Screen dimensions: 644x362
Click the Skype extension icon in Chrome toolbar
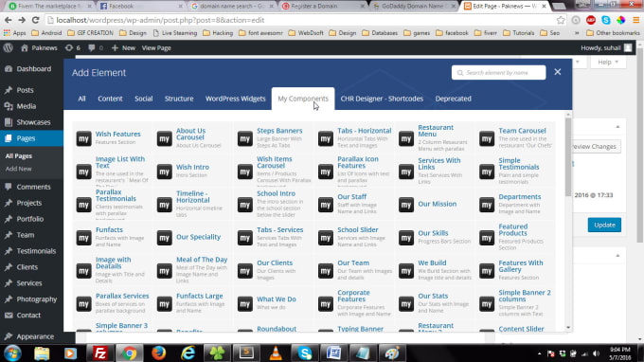606,20
